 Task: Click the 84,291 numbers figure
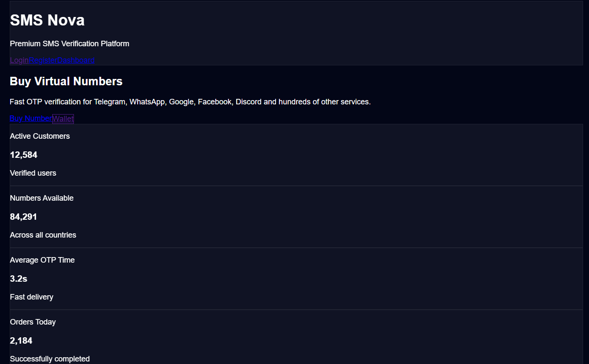[24, 217]
